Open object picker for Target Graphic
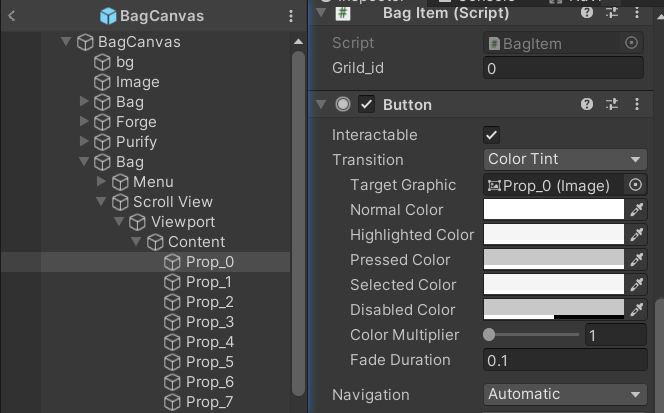 click(635, 185)
